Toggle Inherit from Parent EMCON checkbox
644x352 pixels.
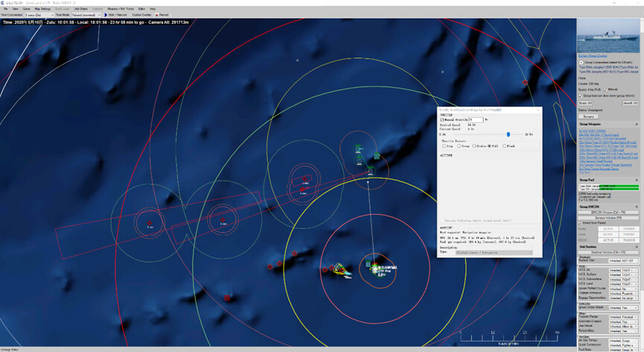[580, 223]
